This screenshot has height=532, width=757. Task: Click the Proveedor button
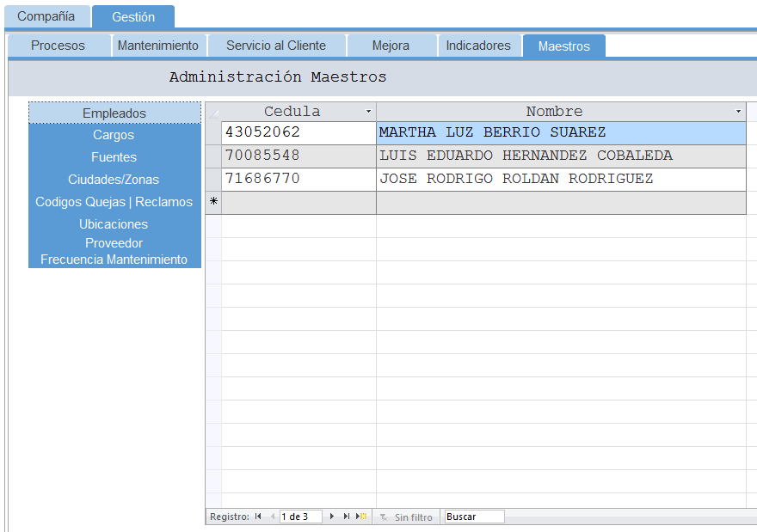pyautogui.click(x=114, y=243)
